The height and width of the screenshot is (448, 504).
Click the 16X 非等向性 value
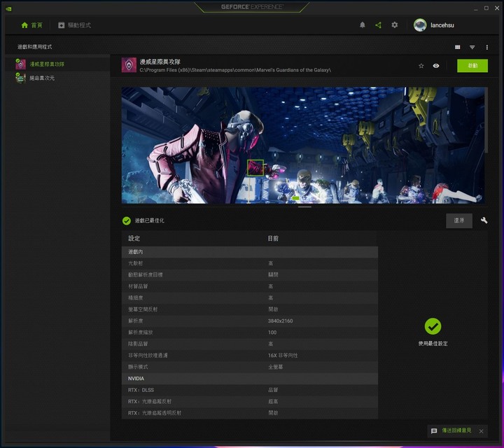point(283,356)
